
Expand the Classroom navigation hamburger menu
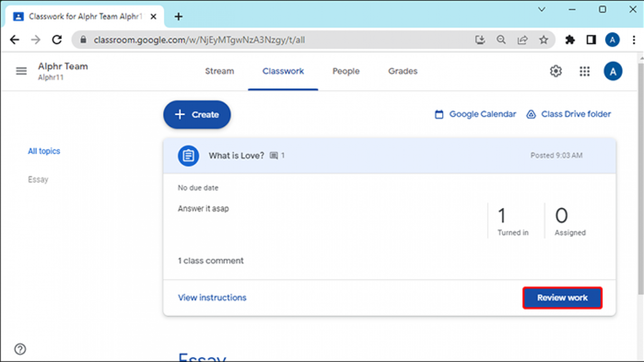(21, 71)
